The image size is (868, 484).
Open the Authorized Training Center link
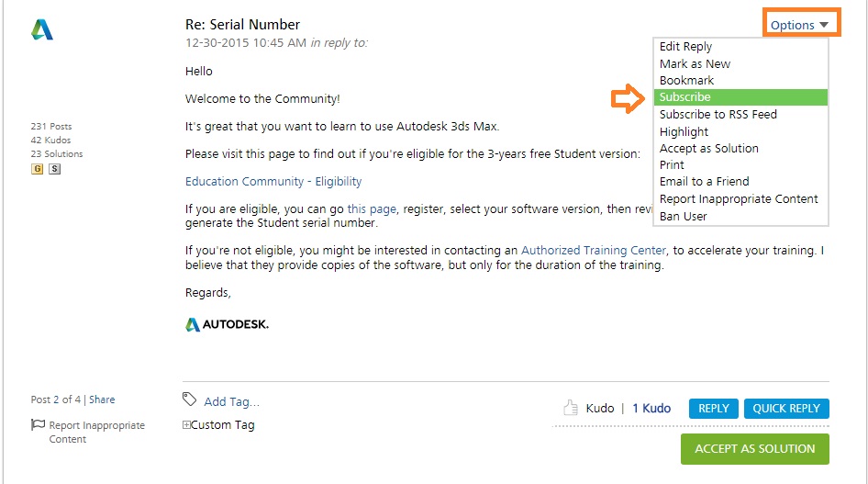tap(593, 250)
